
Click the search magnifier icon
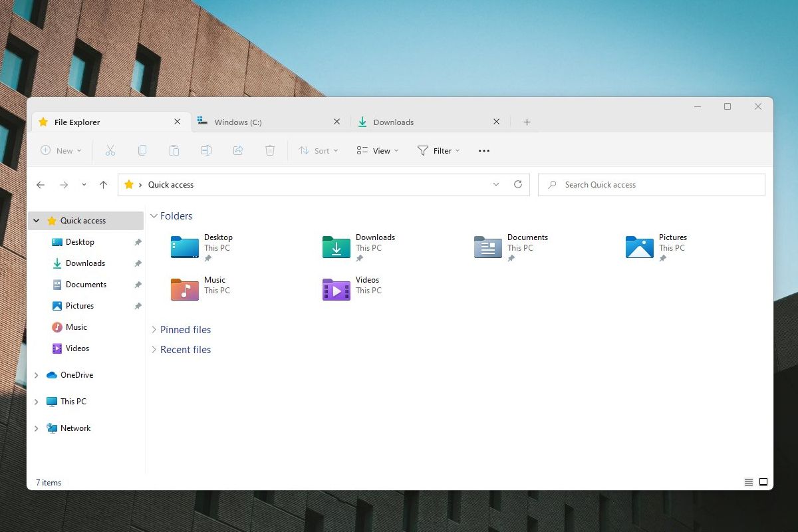[552, 185]
